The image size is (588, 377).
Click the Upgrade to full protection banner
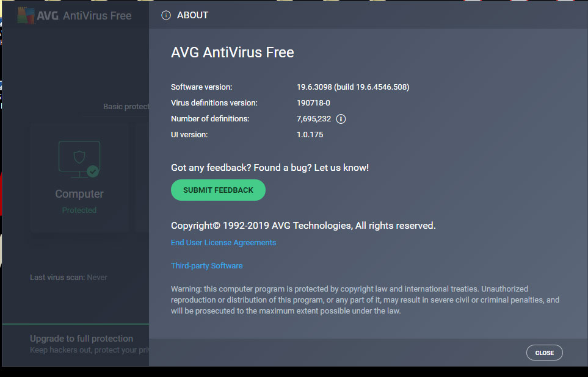coord(76,345)
